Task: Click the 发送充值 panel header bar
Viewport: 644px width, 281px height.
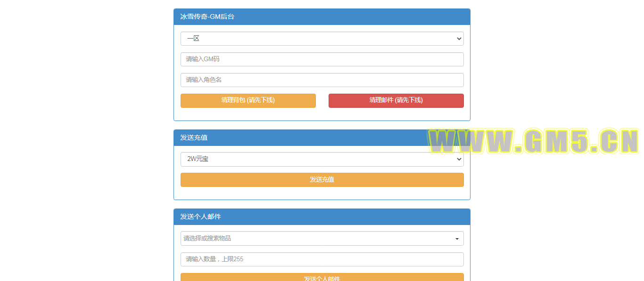Action: point(302,138)
